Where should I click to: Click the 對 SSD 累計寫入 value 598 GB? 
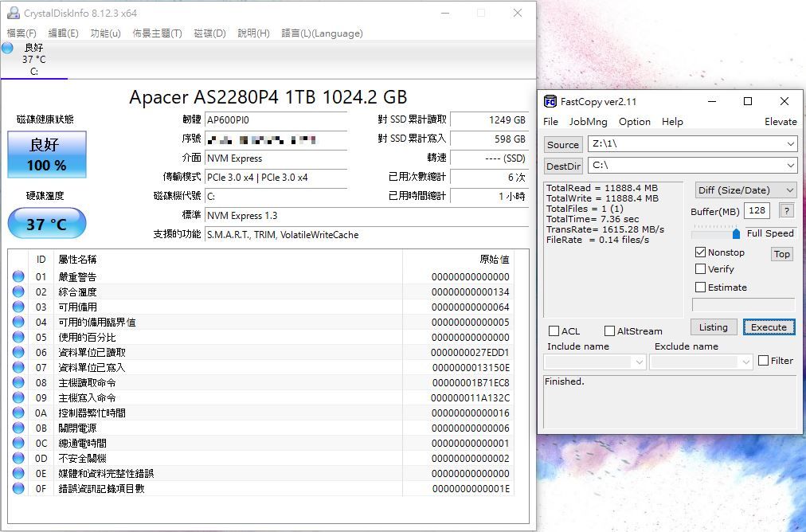[x=489, y=139]
